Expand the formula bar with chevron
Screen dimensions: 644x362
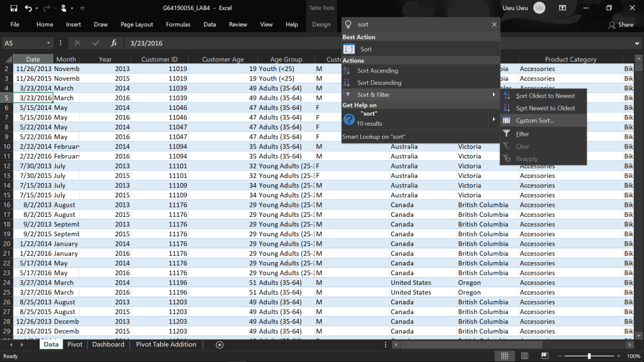click(636, 43)
